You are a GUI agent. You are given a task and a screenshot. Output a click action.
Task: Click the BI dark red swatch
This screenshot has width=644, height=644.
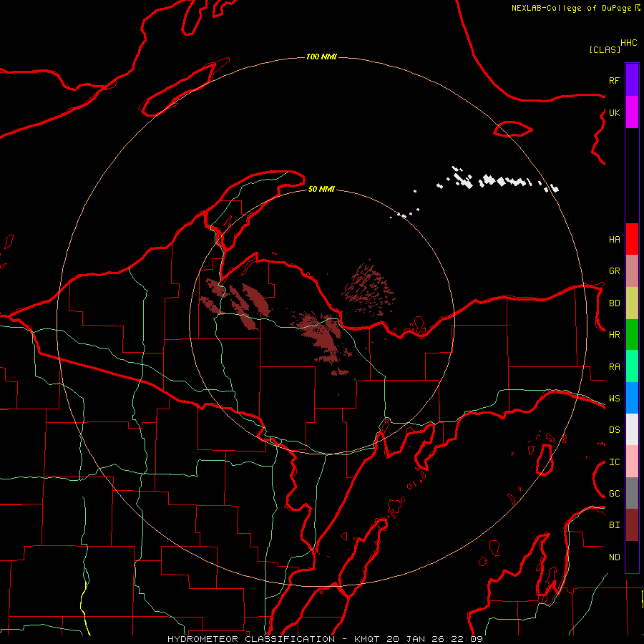tap(632, 525)
